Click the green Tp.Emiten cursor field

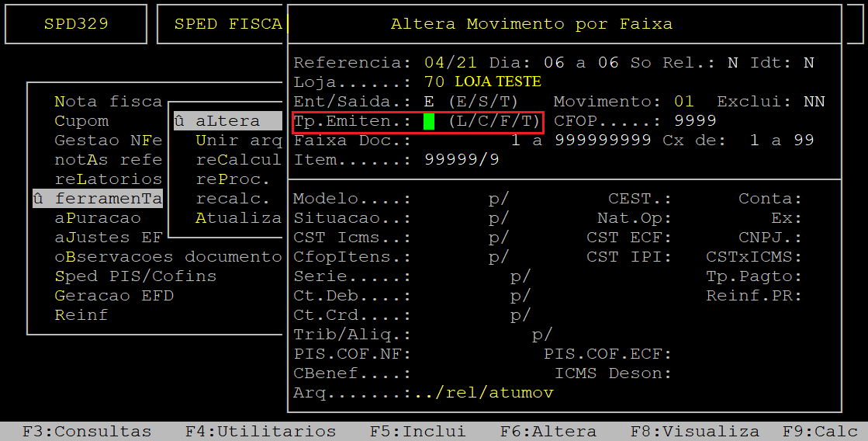pyautogui.click(x=429, y=121)
